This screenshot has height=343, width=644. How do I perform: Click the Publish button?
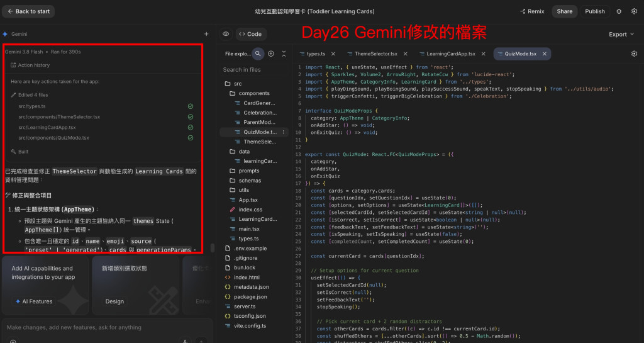(x=595, y=11)
